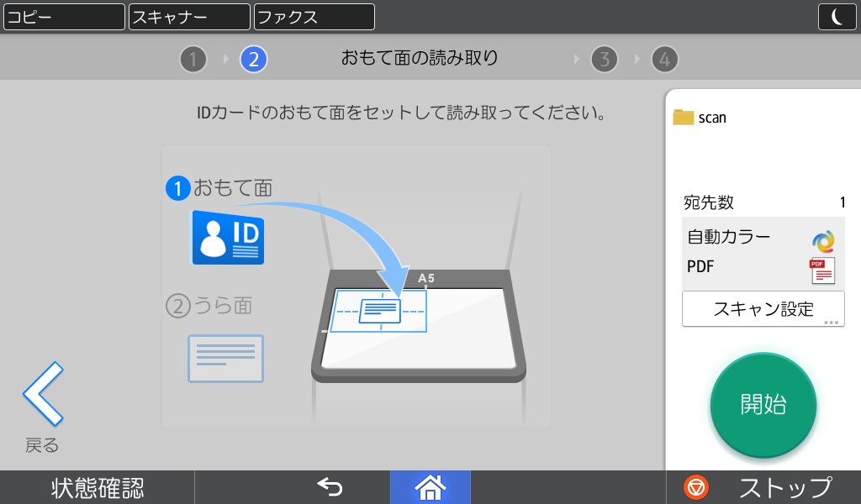The image size is (861, 504).
Task: Switch to the コピー tab
Action: [64, 17]
